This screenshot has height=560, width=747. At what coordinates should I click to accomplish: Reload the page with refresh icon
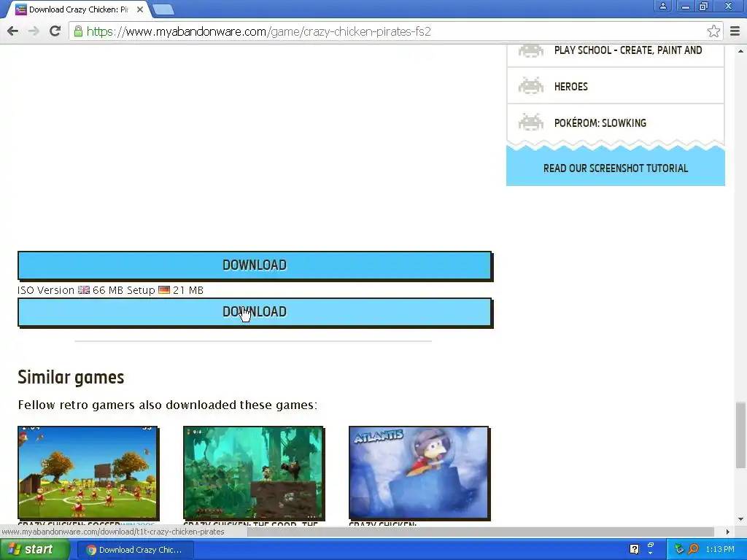pos(55,31)
